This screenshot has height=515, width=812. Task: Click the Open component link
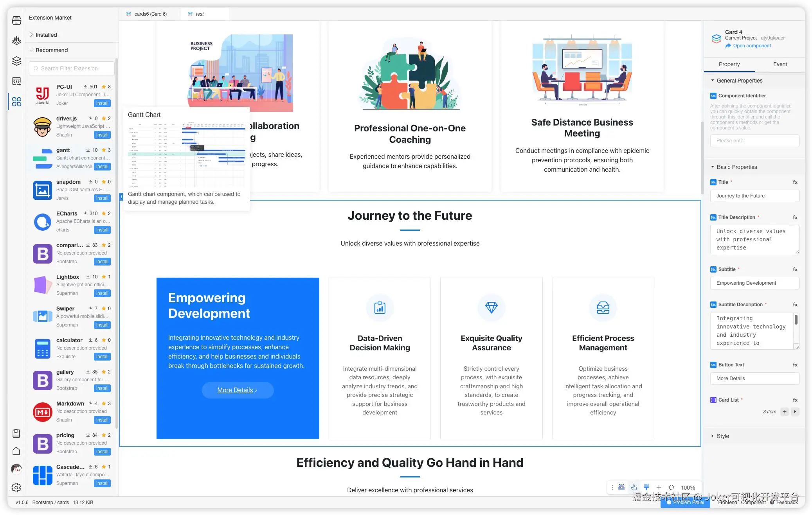coord(752,46)
